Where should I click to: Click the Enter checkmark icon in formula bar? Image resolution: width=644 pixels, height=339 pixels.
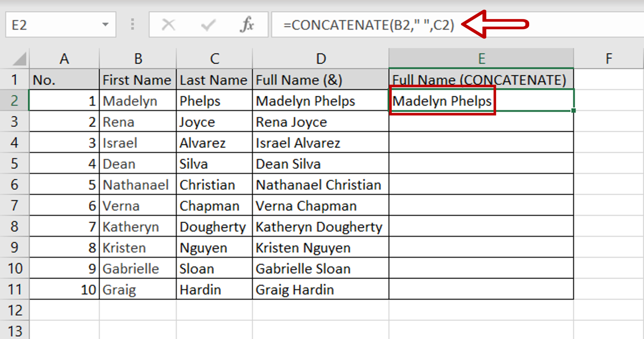coord(208,25)
